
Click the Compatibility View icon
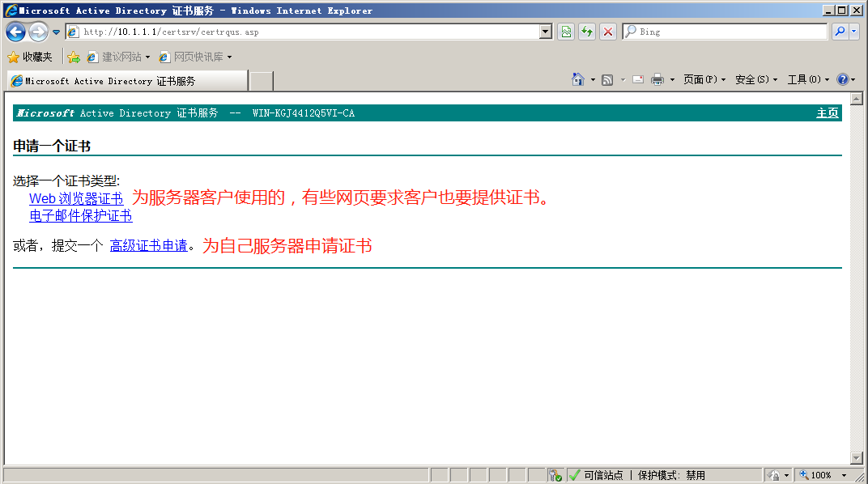click(566, 32)
